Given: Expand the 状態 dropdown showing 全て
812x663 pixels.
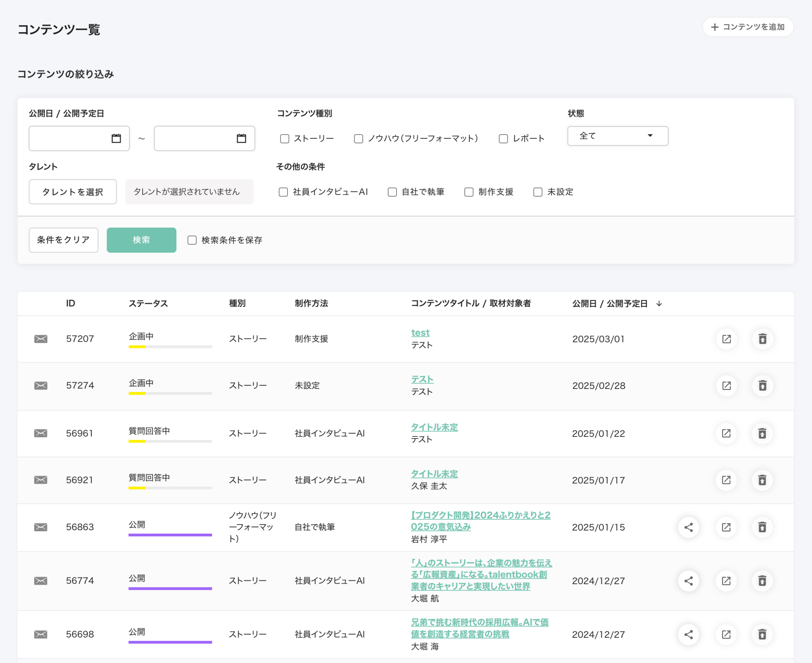Looking at the screenshot, I should 617,136.
